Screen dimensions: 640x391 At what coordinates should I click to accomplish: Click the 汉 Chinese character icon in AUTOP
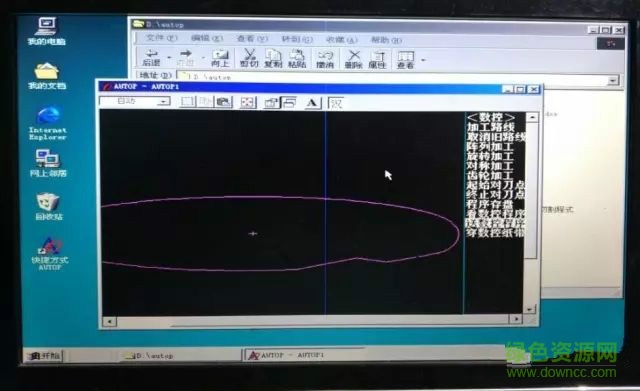tap(336, 103)
